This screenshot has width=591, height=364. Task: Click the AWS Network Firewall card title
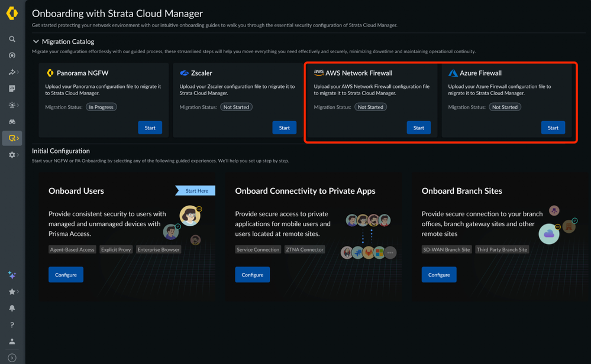tap(359, 73)
